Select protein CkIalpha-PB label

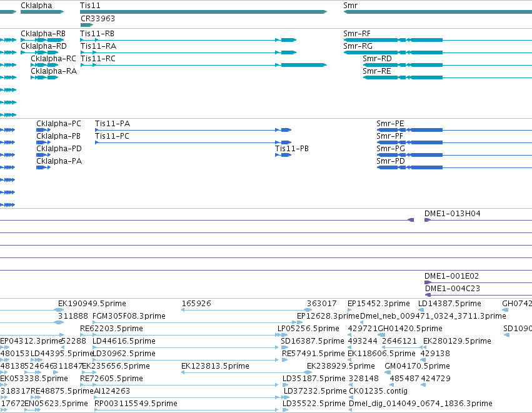pos(58,136)
